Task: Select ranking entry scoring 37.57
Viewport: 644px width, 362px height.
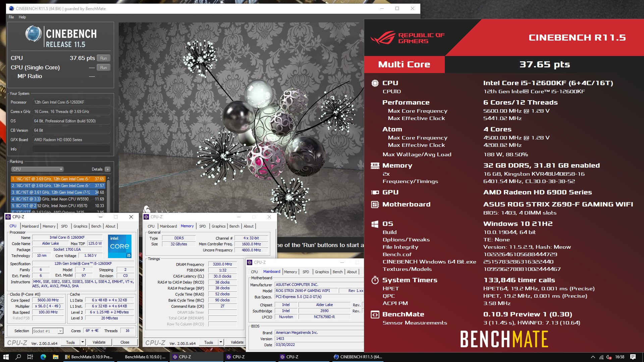Action: (x=58, y=186)
